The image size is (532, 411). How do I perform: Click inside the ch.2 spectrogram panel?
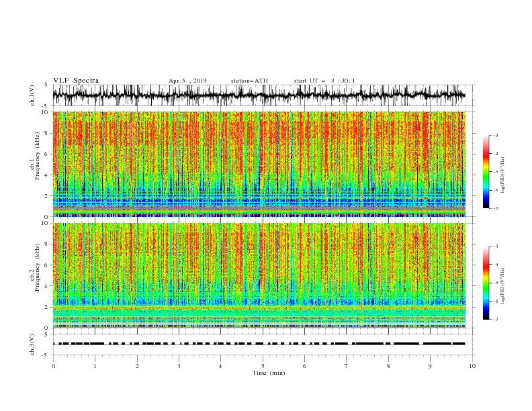(259, 275)
